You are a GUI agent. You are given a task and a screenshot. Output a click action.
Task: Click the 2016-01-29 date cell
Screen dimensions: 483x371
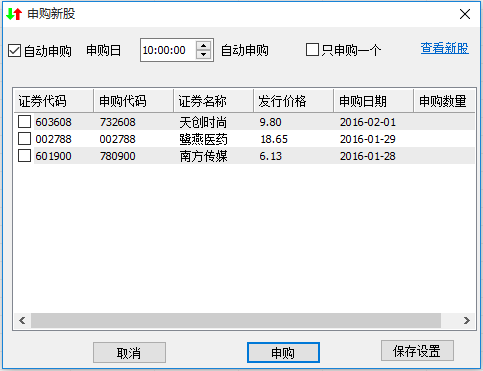pos(368,139)
